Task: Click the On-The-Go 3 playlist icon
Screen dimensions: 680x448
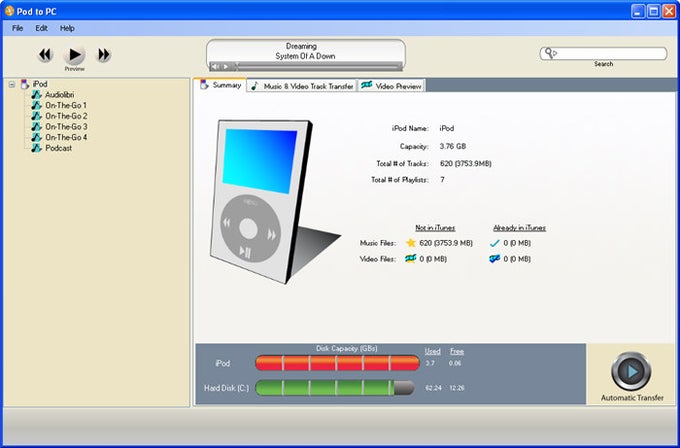Action: tap(36, 127)
